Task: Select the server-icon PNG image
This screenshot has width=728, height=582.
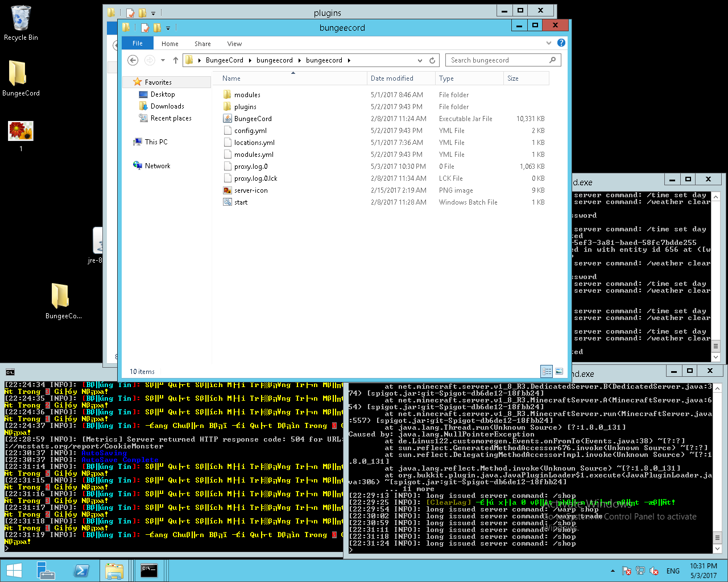Action: pyautogui.click(x=250, y=190)
